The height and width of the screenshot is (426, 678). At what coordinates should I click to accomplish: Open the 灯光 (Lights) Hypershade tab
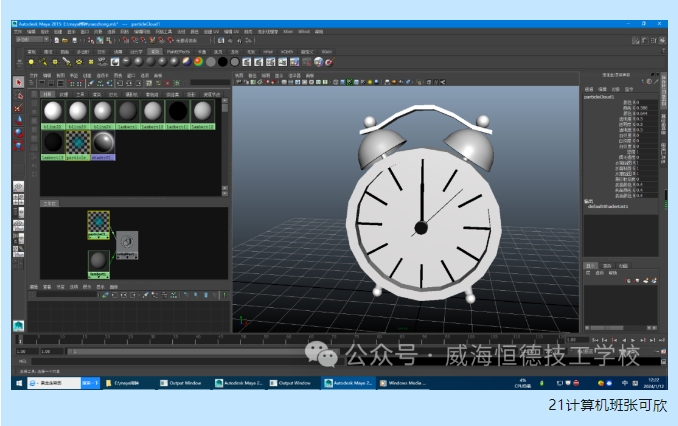(x=113, y=94)
